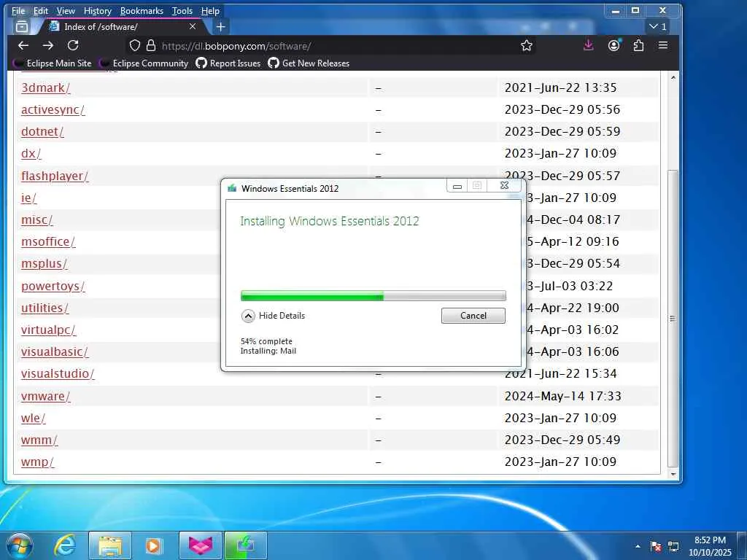Open the Bookmarks menu

[x=142, y=10]
